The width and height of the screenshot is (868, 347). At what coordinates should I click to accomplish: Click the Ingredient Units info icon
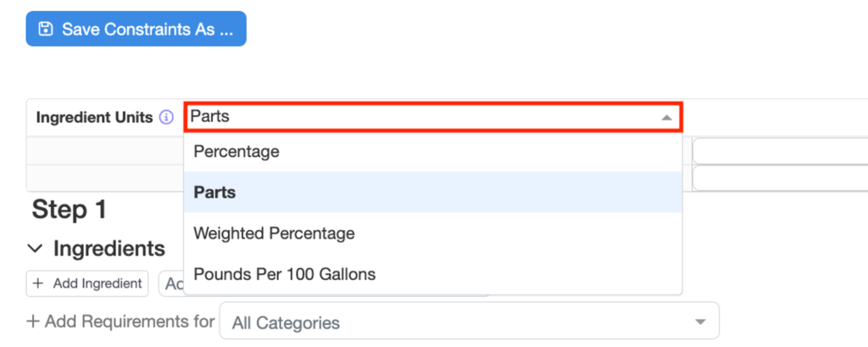pyautogui.click(x=166, y=117)
